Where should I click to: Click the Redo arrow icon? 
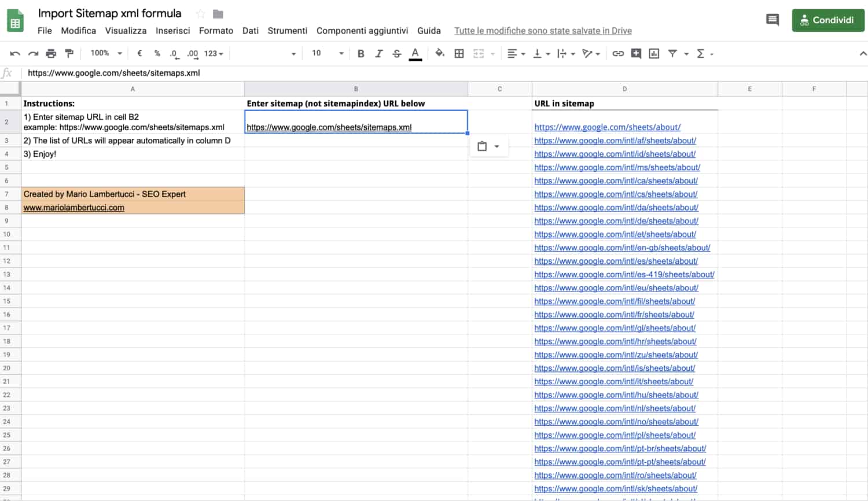pos(33,53)
